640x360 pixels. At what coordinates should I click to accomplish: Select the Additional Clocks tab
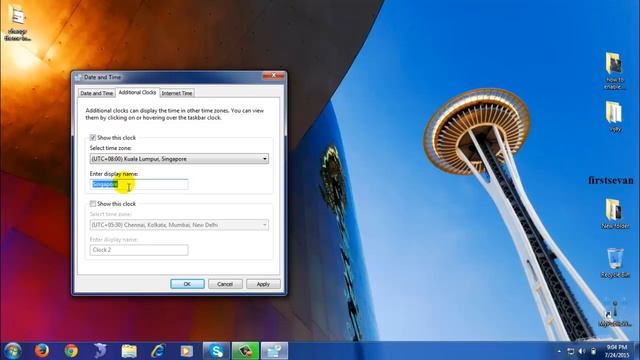coord(138,93)
